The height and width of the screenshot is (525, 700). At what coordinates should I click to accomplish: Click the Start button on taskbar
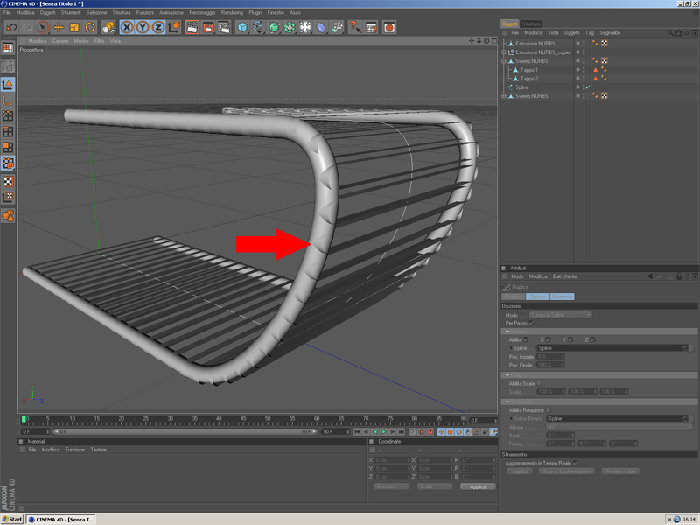pos(12,519)
